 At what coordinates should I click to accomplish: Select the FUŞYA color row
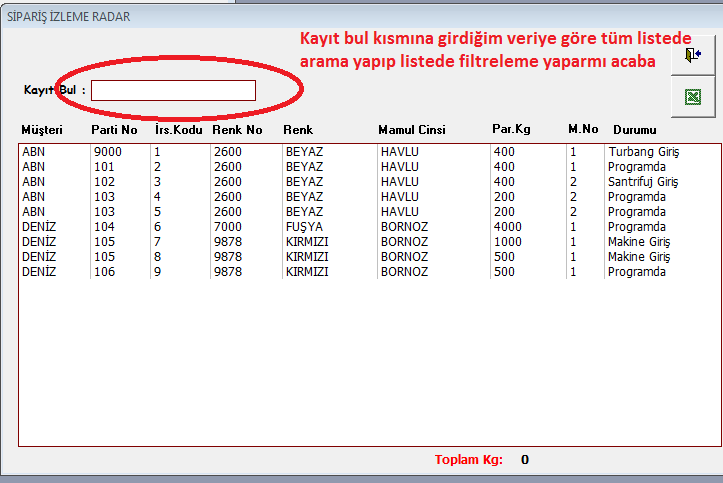coord(305,227)
